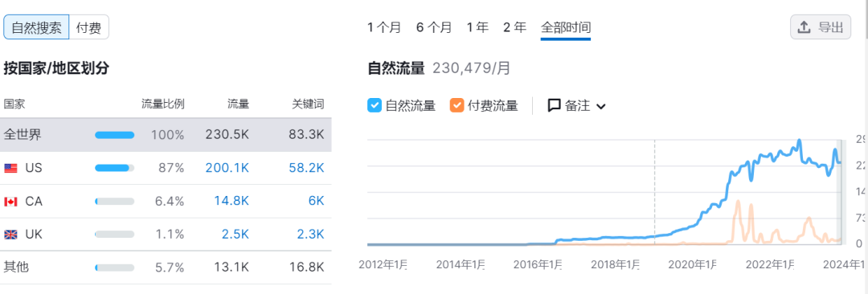Click the US 87% traffic share bar
The width and height of the screenshot is (868, 294).
coord(115,168)
